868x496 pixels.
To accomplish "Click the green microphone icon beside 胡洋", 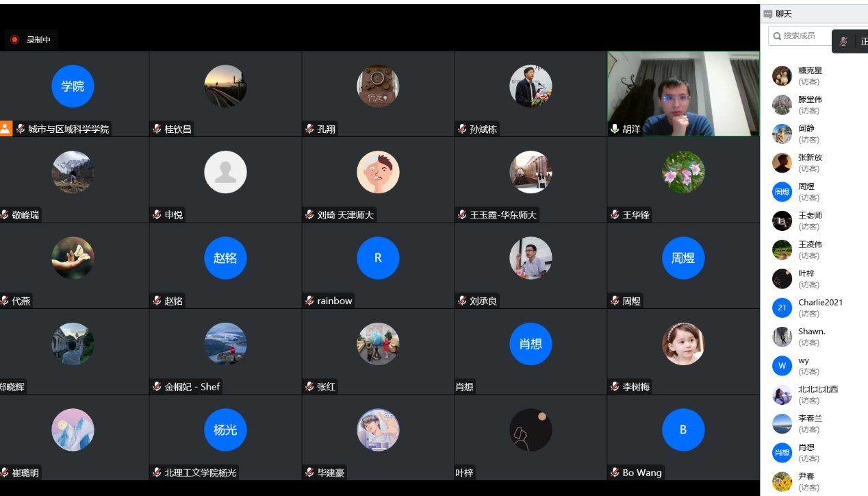I will coord(615,129).
